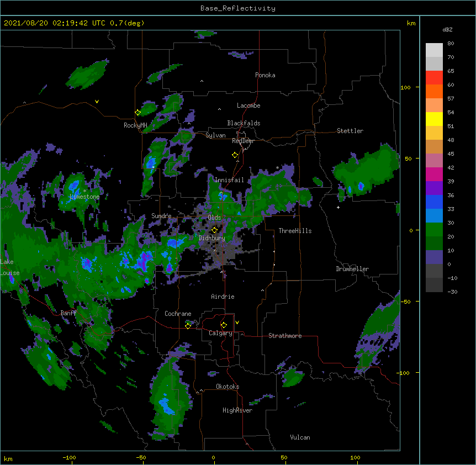Click the white 80 dBZ legend swatch
476x465 pixels.
pos(434,50)
